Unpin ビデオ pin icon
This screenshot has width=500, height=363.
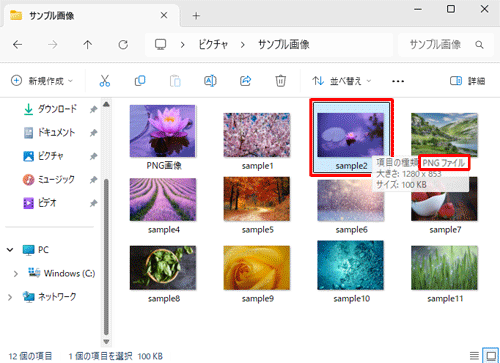pos(93,203)
